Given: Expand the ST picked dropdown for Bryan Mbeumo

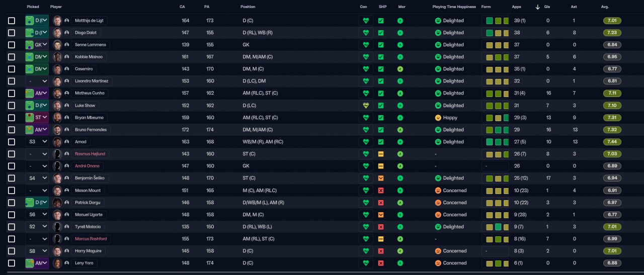Looking at the screenshot, I should click(37, 118).
